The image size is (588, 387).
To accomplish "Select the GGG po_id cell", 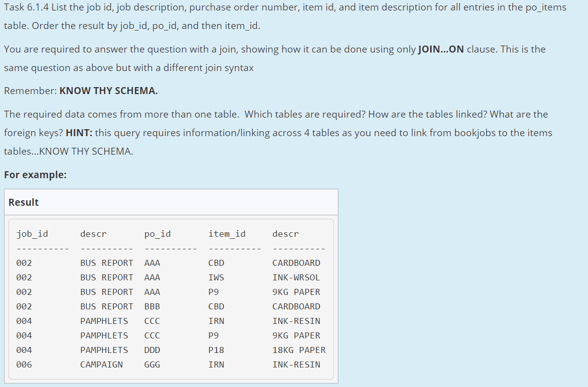I will tap(152, 364).
